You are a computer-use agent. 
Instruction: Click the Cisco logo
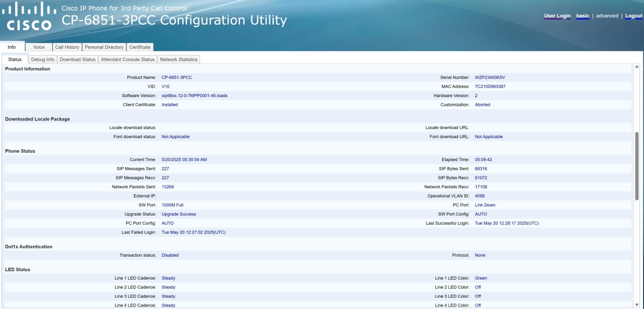click(x=29, y=17)
